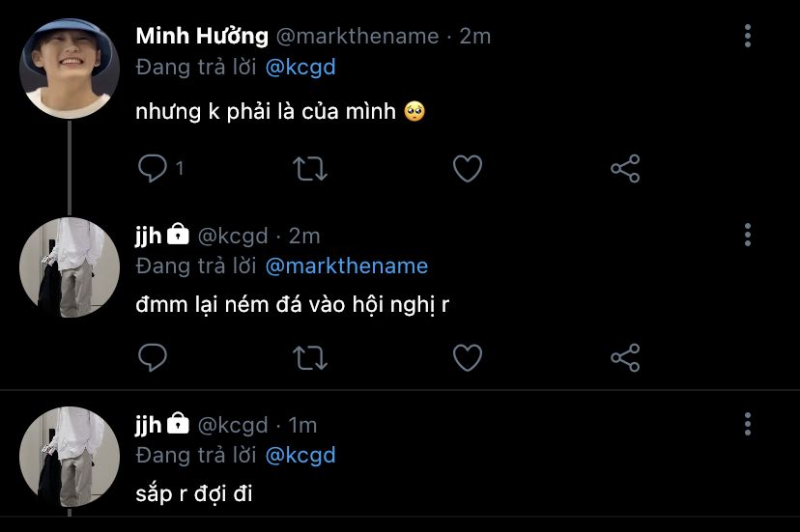
Task: Open more options on jjh's 2m tweet
Action: [x=748, y=235]
